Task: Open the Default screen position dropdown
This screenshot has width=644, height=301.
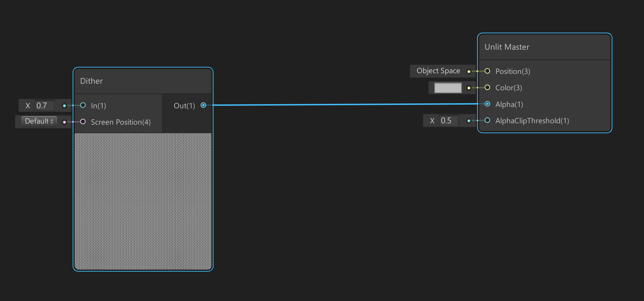Action: (x=39, y=121)
